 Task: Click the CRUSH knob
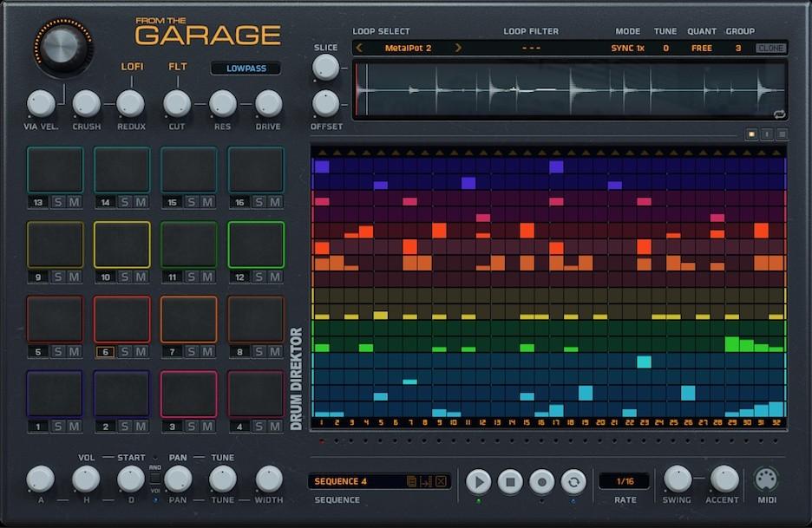tap(86, 103)
